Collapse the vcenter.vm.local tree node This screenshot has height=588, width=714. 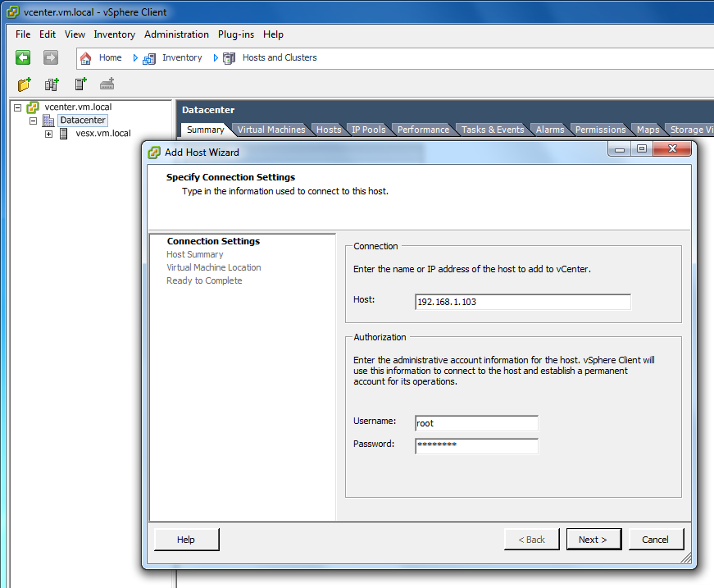[18, 107]
